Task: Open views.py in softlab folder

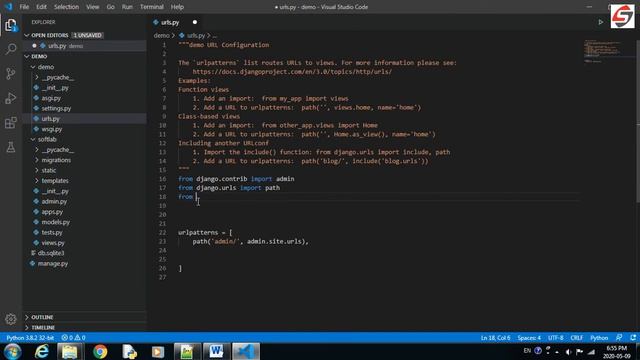Action: [x=84, y=242]
